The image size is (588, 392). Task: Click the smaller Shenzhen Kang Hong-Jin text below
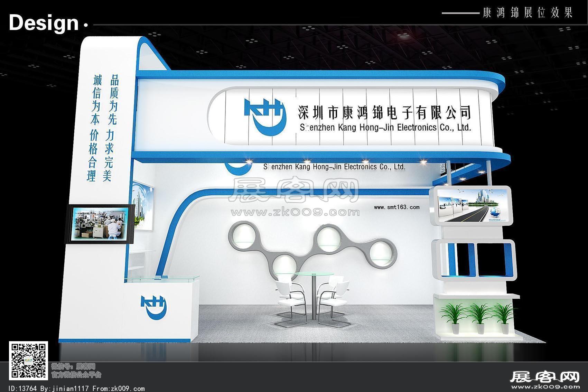point(334,167)
